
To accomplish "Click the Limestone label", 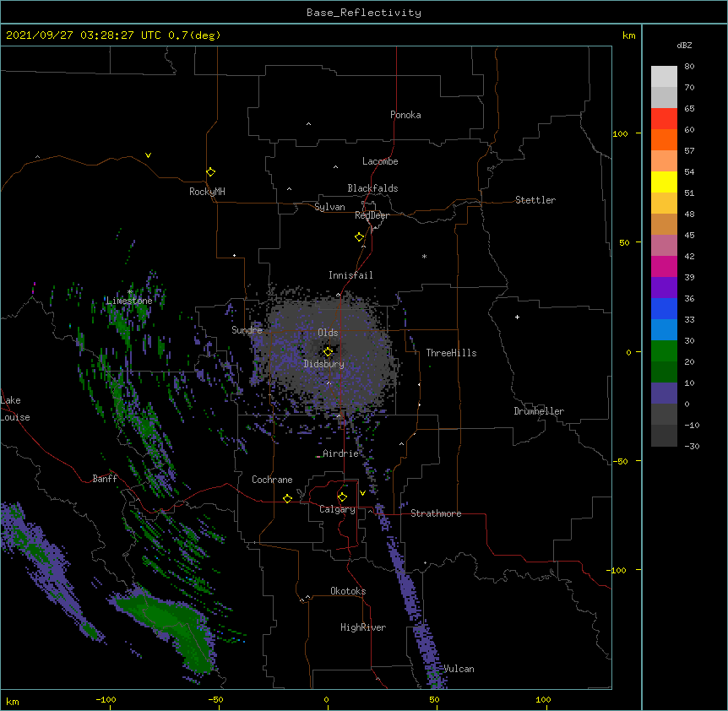I will (x=129, y=301).
